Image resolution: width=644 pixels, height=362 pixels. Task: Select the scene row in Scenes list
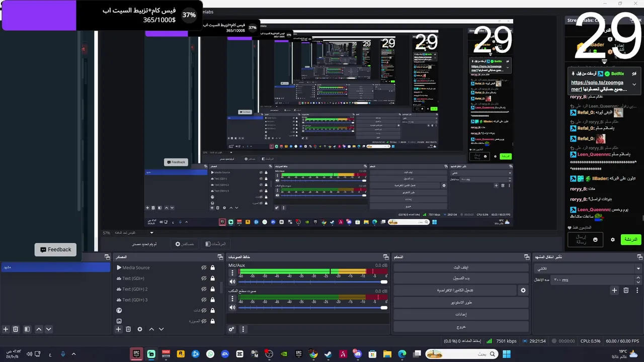[x=55, y=267]
